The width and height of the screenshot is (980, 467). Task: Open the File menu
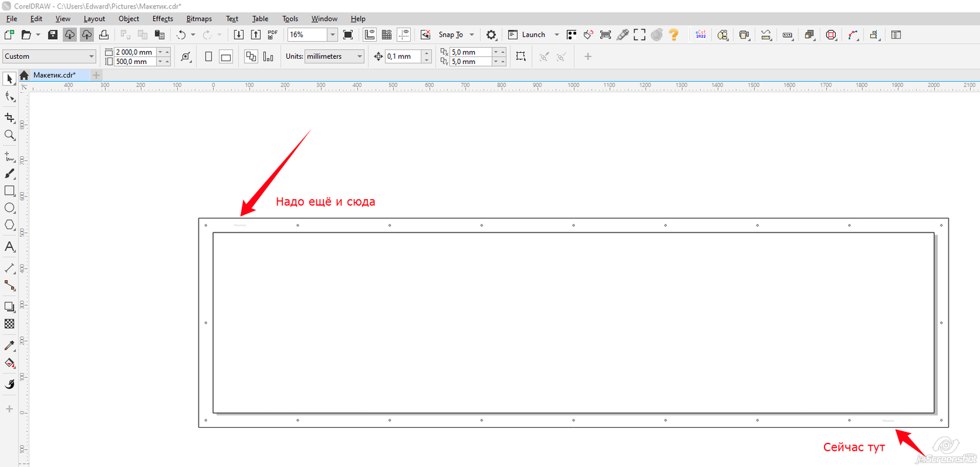coord(11,19)
